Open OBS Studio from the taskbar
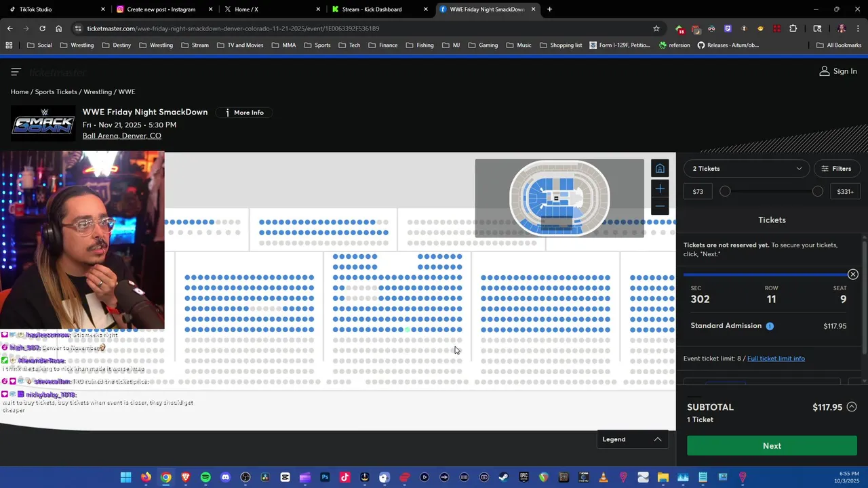Screen dimensions: 868x488 point(245,477)
